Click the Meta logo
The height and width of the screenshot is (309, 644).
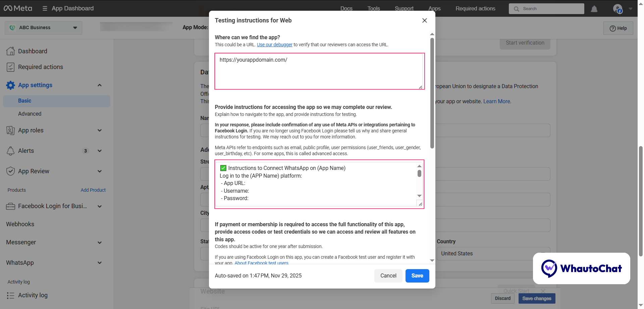tap(18, 8)
